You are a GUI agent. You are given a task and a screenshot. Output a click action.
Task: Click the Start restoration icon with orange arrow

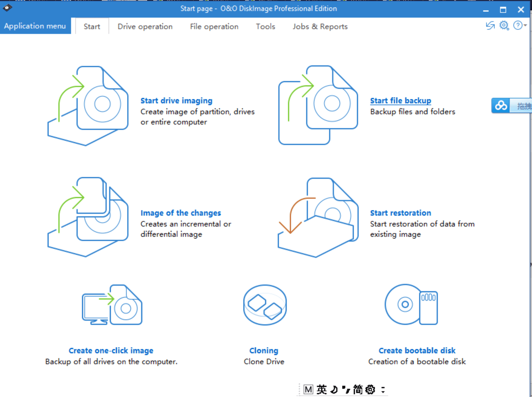[318, 217]
